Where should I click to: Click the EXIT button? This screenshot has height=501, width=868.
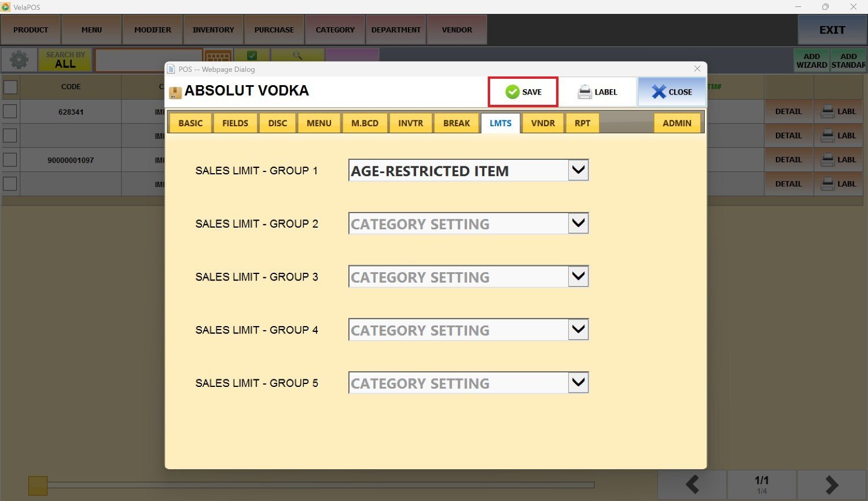pyautogui.click(x=832, y=30)
